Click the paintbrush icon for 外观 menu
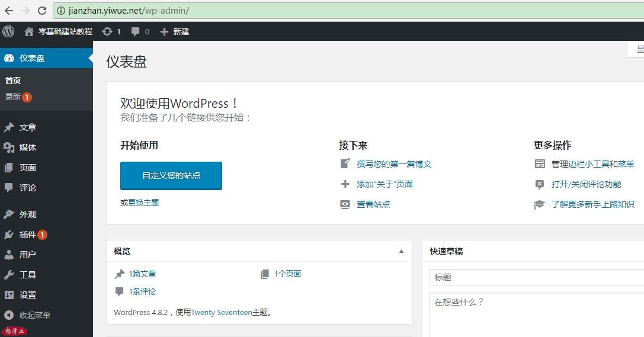Image resolution: width=644 pixels, height=337 pixels. (9, 214)
